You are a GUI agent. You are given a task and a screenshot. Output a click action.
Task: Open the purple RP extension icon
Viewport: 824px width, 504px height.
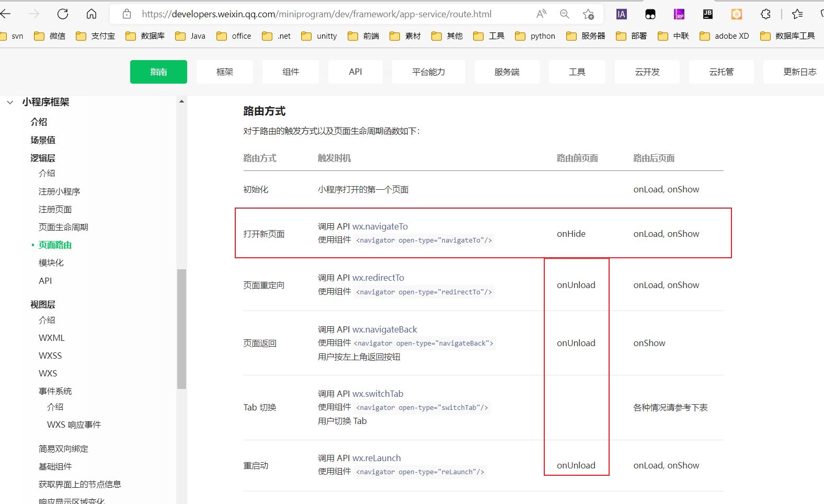679,14
